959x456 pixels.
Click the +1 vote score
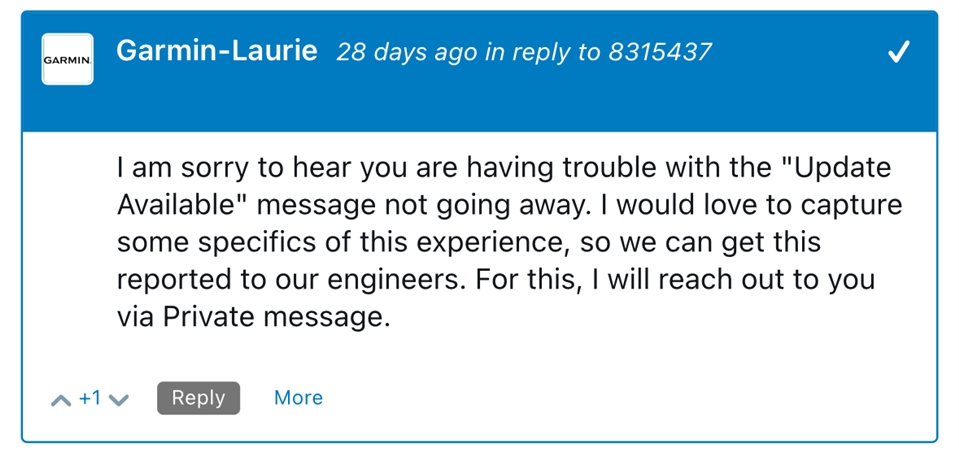tap(90, 398)
